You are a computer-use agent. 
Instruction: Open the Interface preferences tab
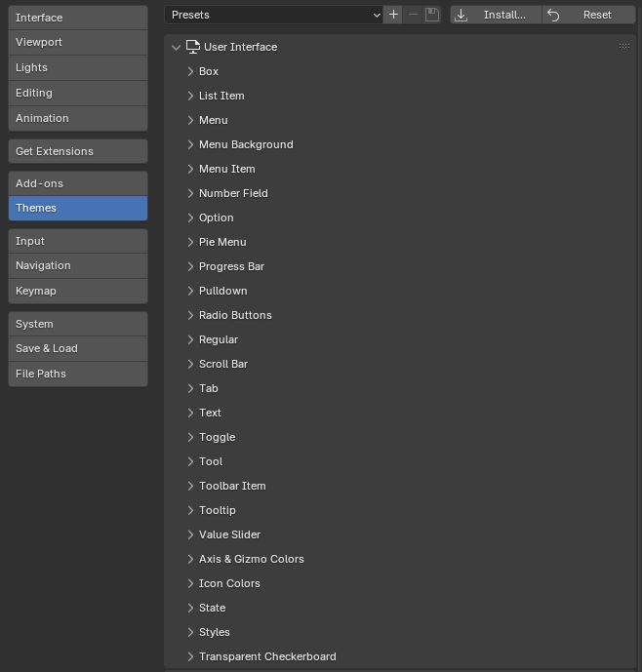tap(78, 18)
